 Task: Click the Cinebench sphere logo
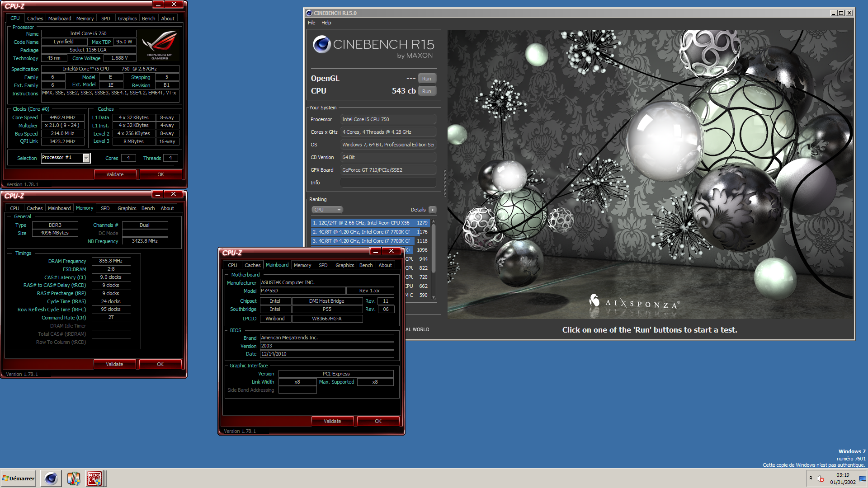tap(321, 44)
